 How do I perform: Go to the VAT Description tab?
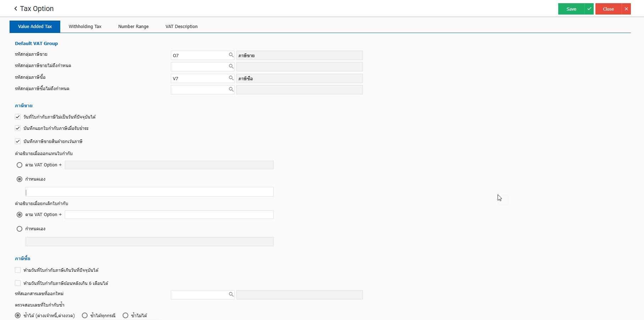coord(181,27)
